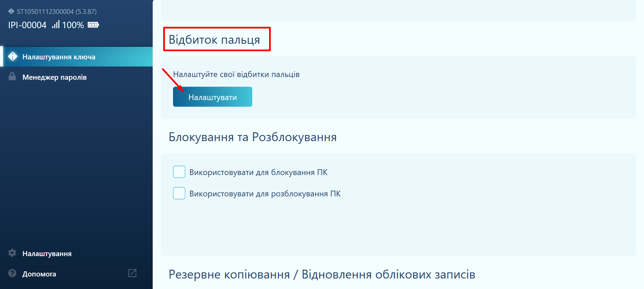Tick Використовувати для розблокування ПК checkbox

pos(179,193)
